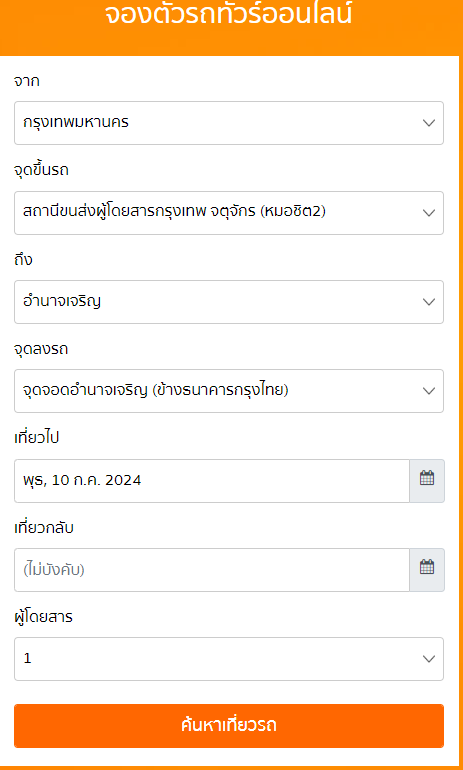Screen dimensions: 463x770
Task: Click the chevron arrow in กรุงเทพมหานคร field
Action: coord(429,123)
